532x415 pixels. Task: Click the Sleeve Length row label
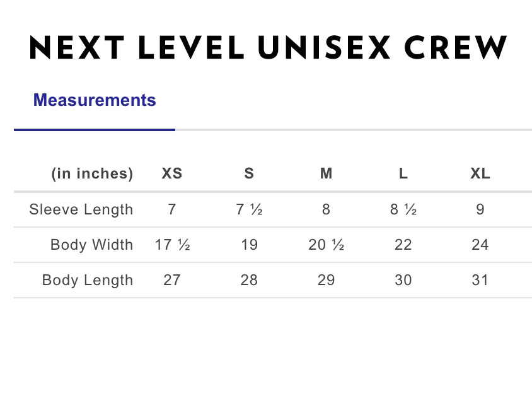point(81,209)
